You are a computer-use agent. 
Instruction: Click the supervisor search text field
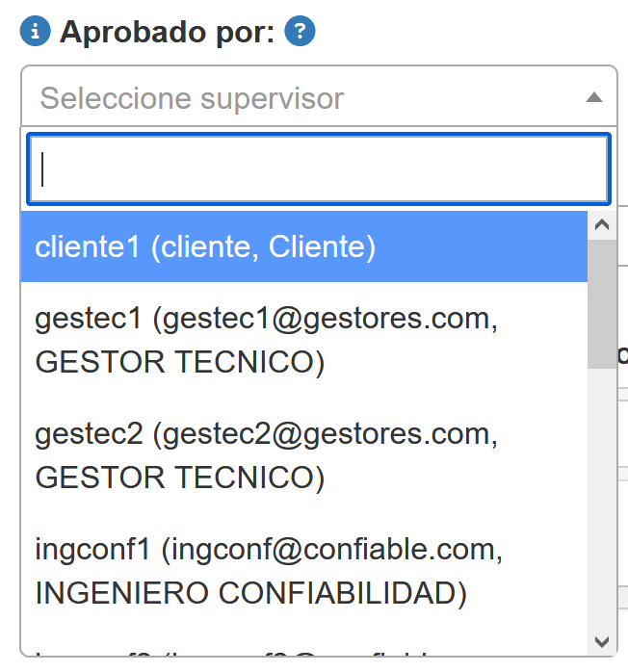[x=318, y=168]
